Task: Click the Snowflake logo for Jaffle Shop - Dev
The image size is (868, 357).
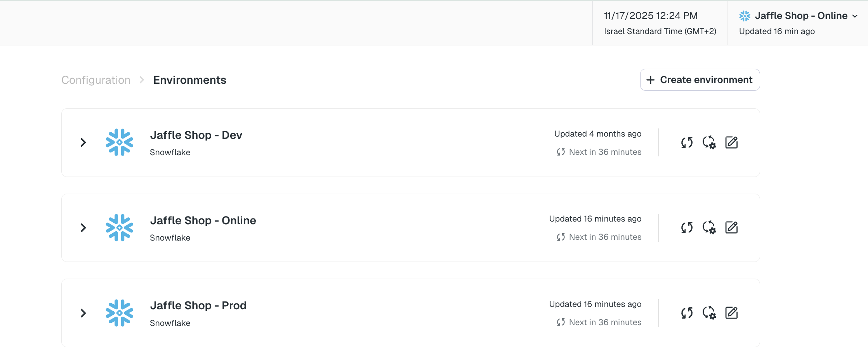Action: 120,142
